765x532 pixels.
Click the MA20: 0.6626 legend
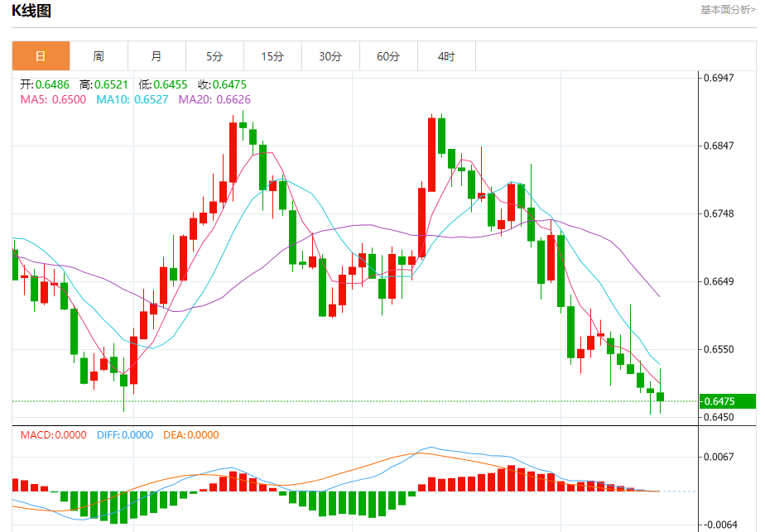[x=214, y=99]
